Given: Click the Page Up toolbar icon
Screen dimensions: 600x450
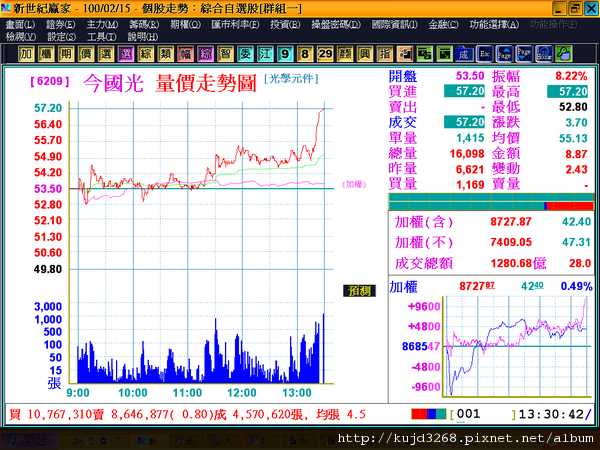Looking at the screenshot, I should pos(504,54).
